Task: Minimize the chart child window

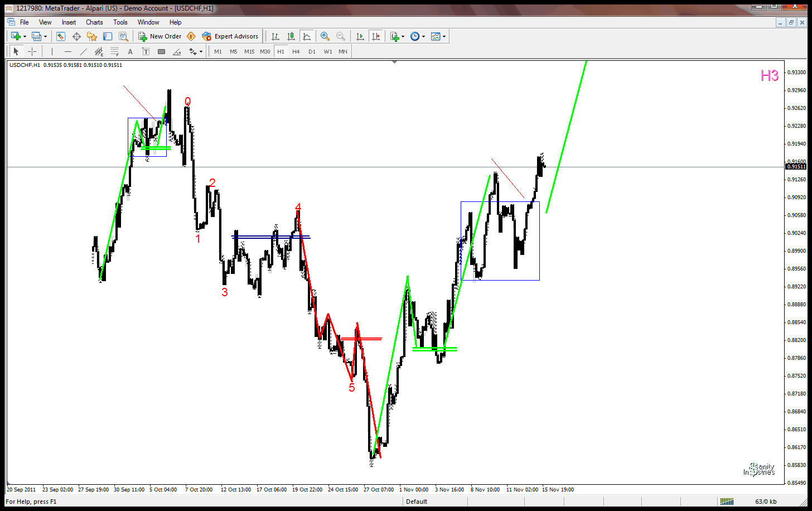Action: 781,22
